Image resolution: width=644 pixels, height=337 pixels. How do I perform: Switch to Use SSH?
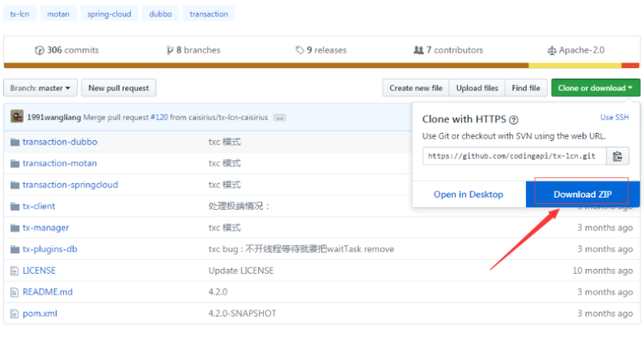coord(615,117)
